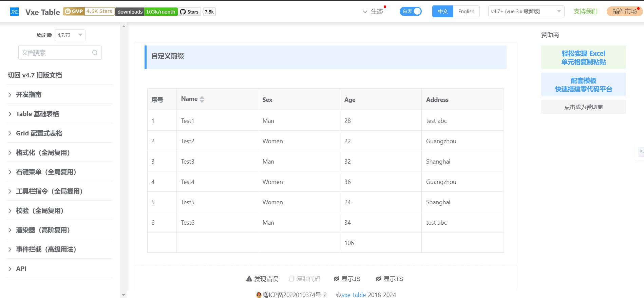Click the Name column sort icon
This screenshot has height=298, width=644.
pos(202,99)
